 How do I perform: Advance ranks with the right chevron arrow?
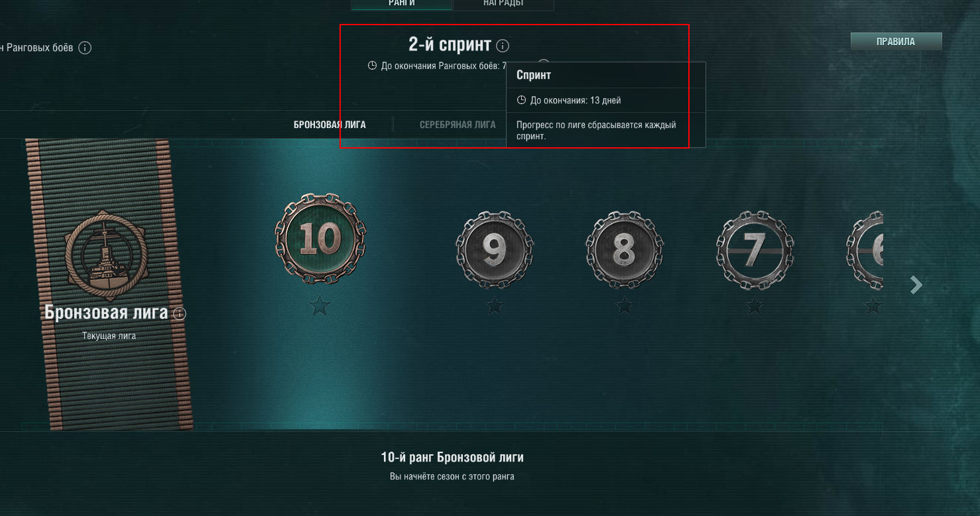(916, 285)
